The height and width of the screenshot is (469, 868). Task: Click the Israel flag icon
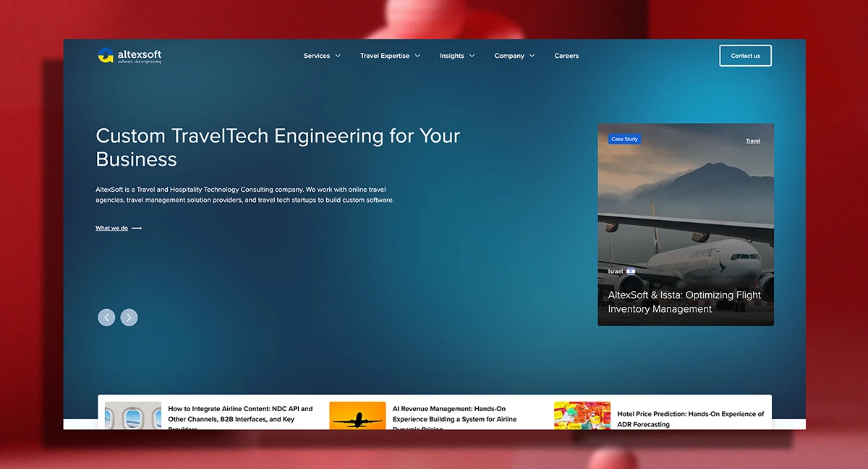pos(631,271)
